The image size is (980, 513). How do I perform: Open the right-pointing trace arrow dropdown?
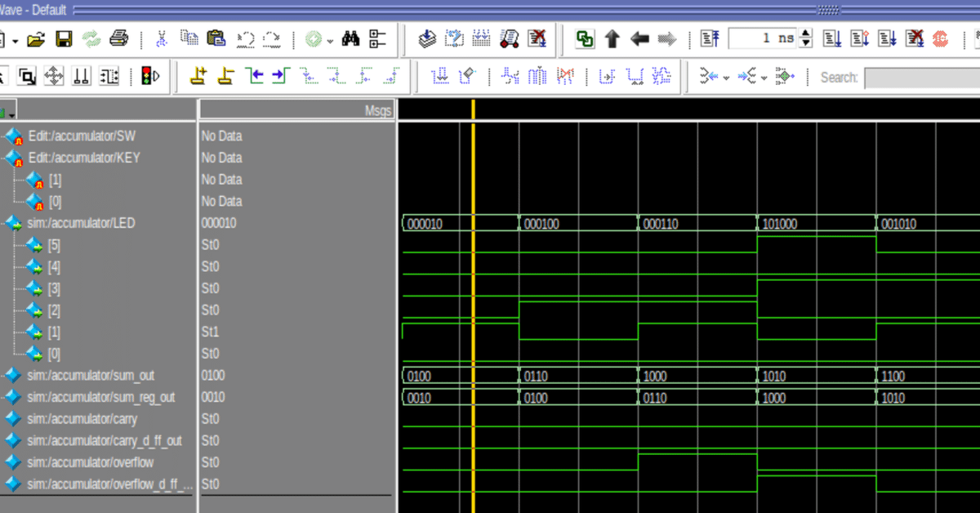click(764, 78)
